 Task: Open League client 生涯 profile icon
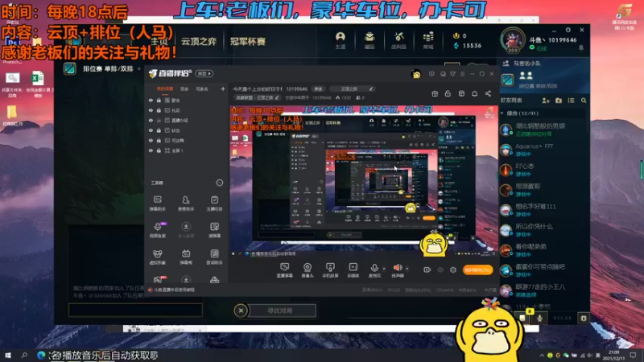tap(340, 40)
